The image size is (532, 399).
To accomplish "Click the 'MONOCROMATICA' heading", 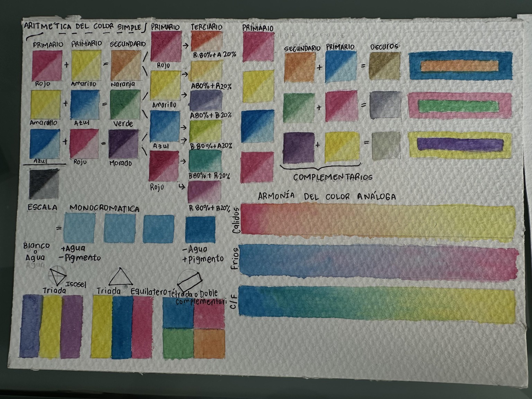I will (105, 208).
